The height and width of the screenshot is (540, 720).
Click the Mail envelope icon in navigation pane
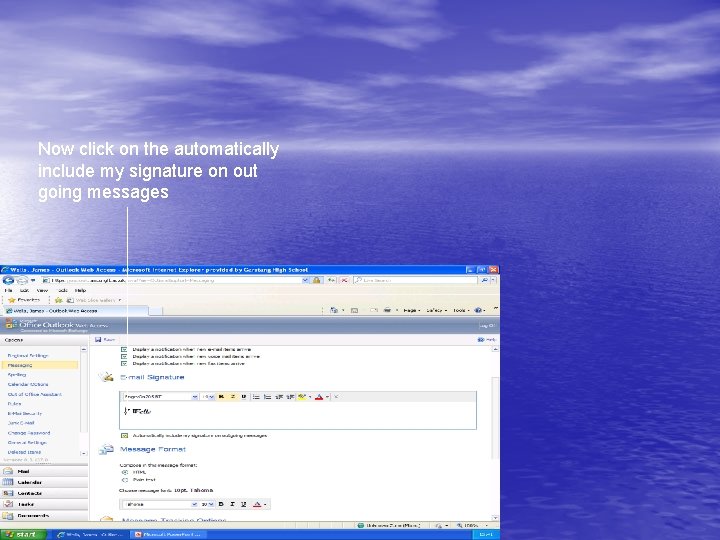8,471
